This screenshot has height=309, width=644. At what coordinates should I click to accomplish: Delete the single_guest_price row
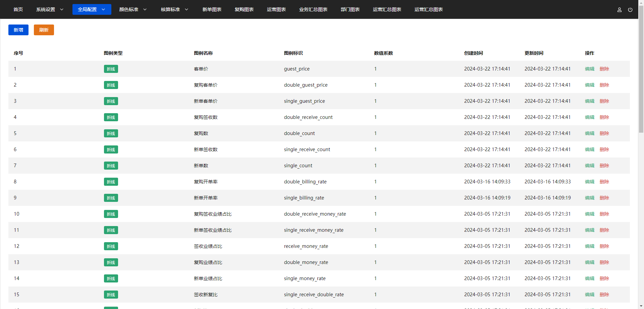604,101
